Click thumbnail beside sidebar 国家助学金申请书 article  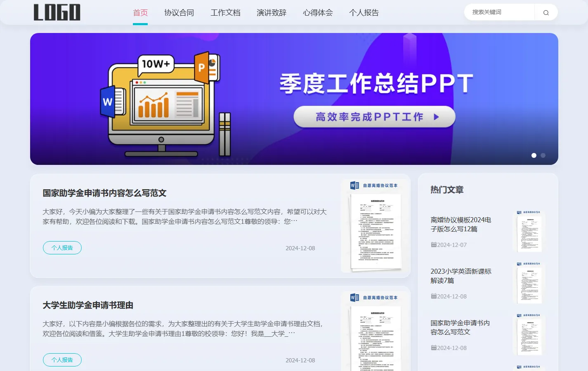(529, 334)
